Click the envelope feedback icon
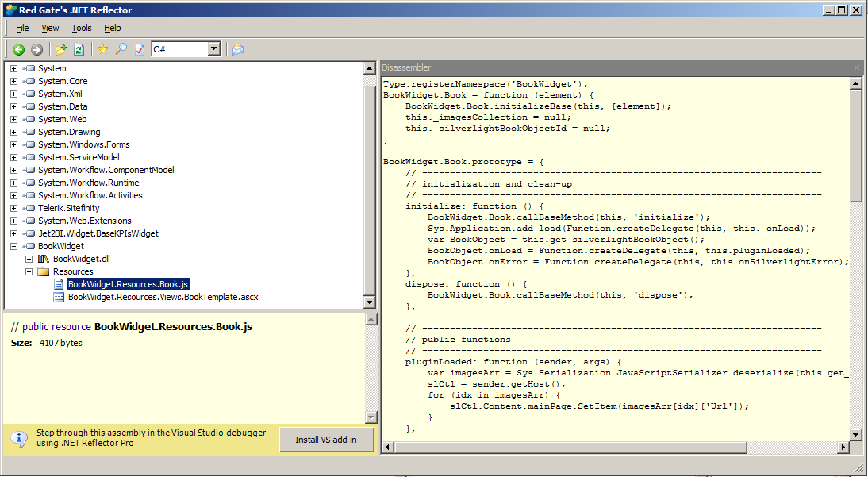The height and width of the screenshot is (477, 868). pyautogui.click(x=238, y=49)
